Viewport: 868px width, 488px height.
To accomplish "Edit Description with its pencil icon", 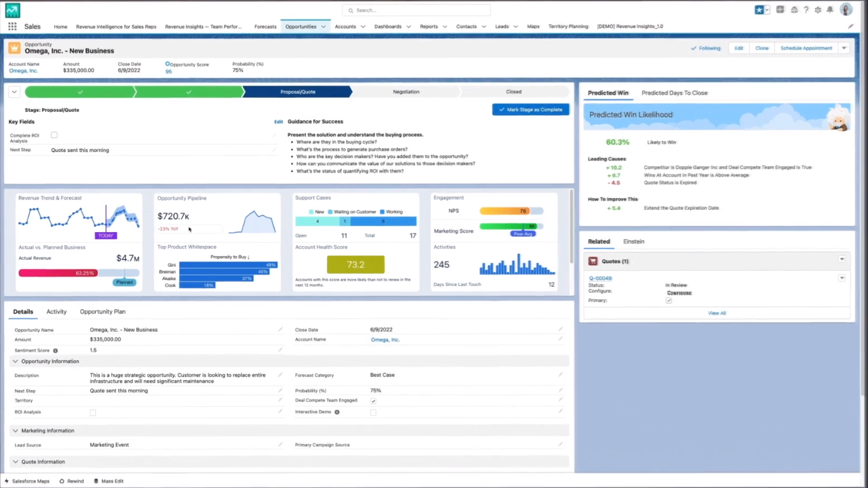I will pos(280,375).
